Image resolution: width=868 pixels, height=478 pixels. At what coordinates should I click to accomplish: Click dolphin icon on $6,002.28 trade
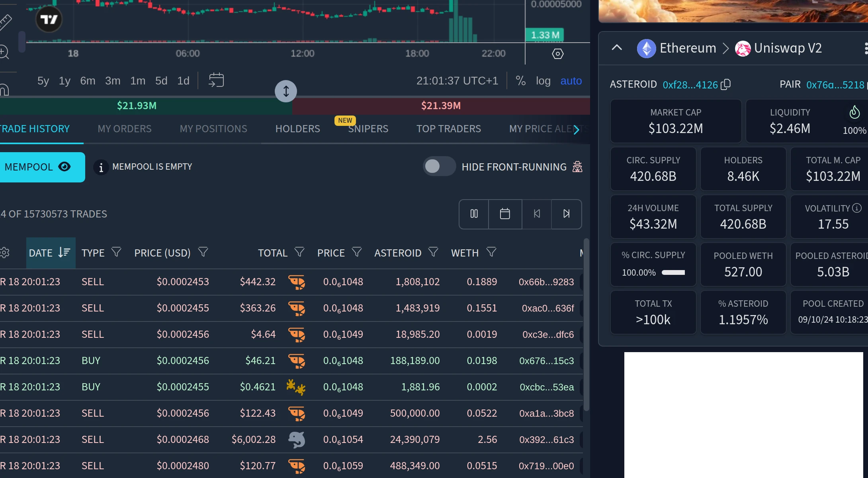[297, 440]
